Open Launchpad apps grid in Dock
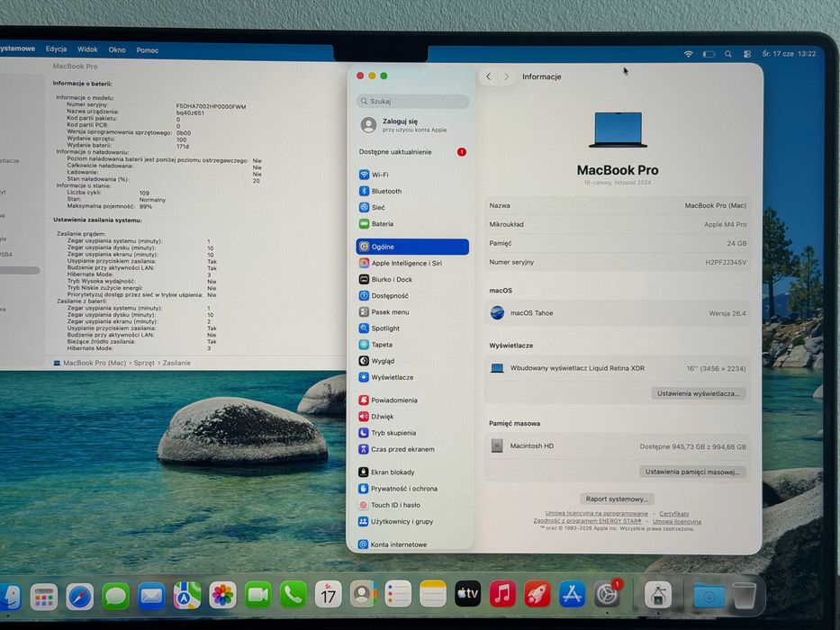The image size is (840, 630). [x=44, y=597]
